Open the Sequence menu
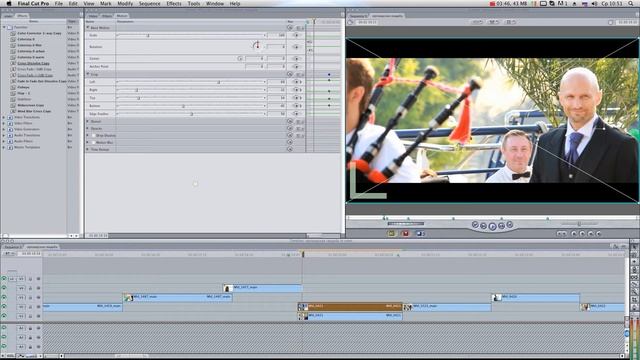 tap(149, 4)
